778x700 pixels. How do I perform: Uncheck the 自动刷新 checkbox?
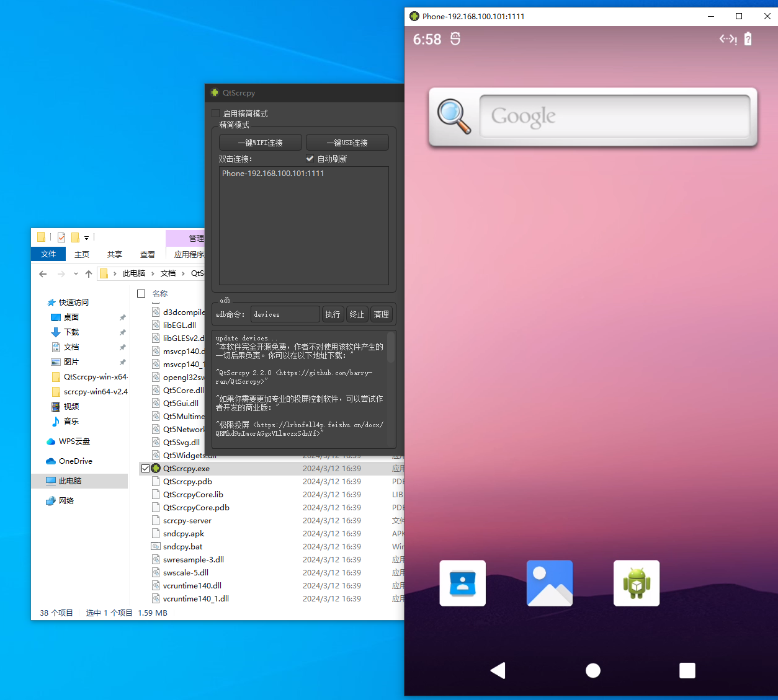[310, 159]
